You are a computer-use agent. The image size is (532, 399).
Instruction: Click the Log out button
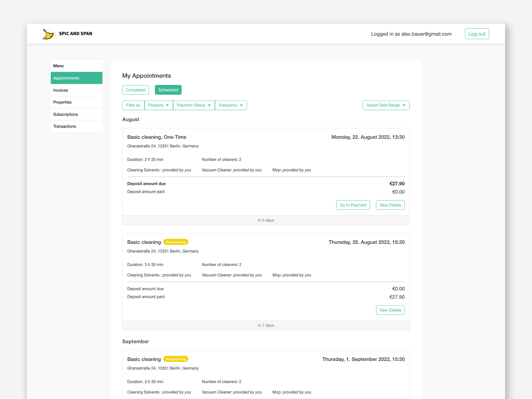[477, 34]
